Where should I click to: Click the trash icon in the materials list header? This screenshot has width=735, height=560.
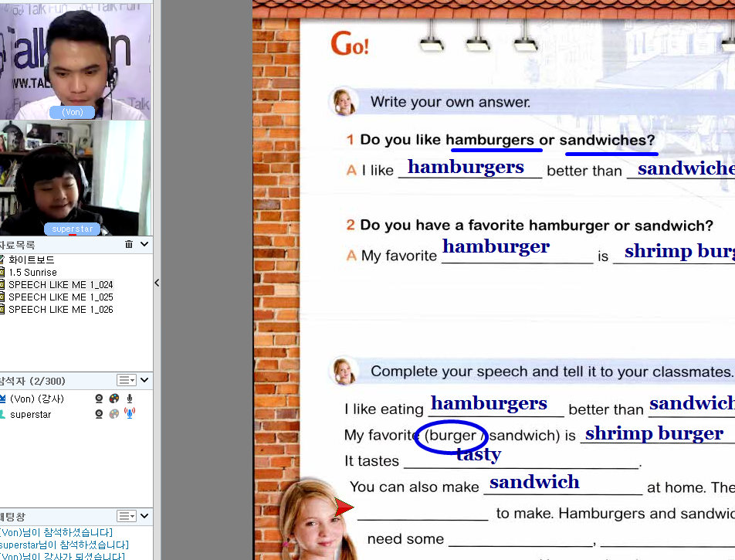coord(129,244)
